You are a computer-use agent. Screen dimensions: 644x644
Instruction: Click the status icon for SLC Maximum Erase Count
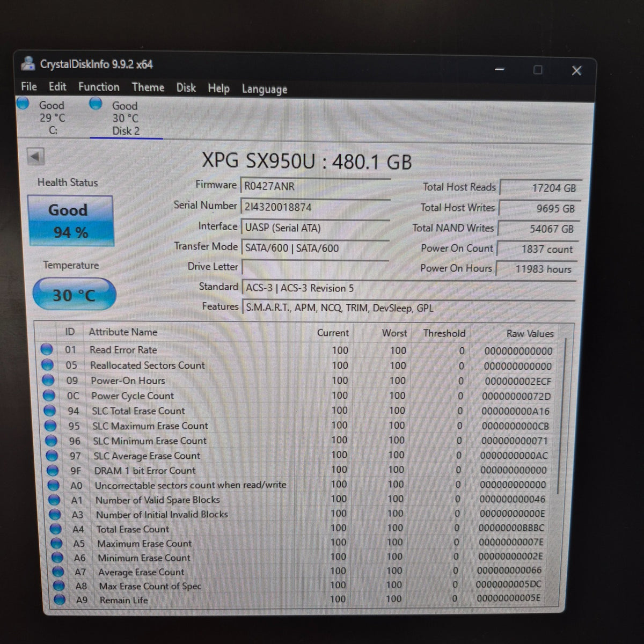click(x=51, y=426)
